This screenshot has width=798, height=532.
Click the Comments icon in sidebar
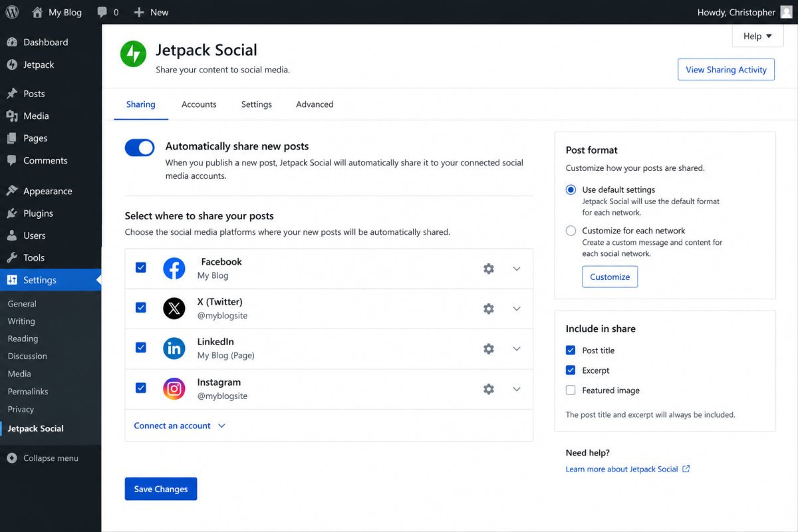pos(12,160)
